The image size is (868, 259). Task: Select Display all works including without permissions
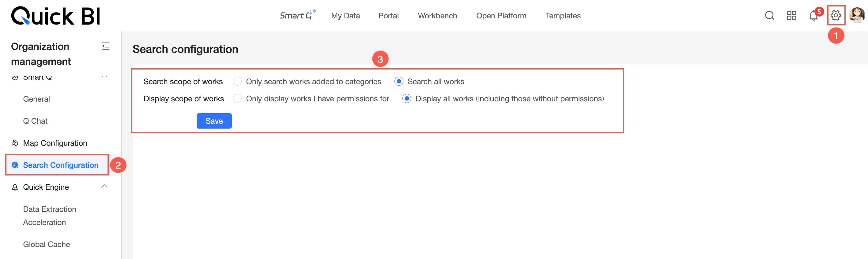click(x=407, y=99)
